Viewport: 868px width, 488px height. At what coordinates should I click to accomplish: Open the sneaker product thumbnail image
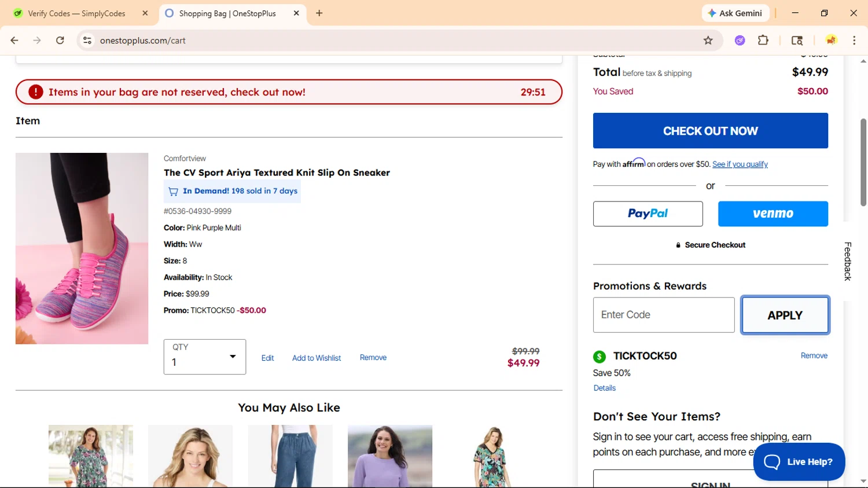(x=82, y=248)
